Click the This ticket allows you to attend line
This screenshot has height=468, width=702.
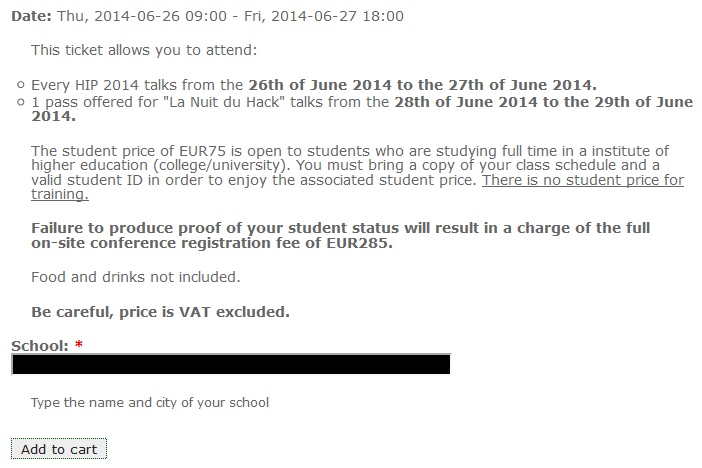[144, 50]
